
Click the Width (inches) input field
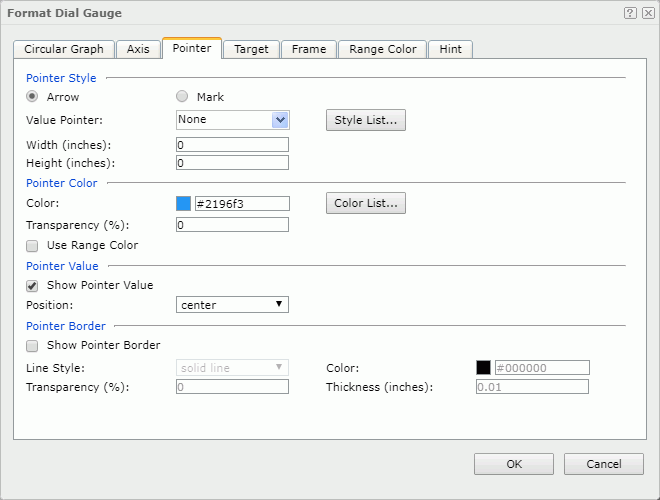232,145
